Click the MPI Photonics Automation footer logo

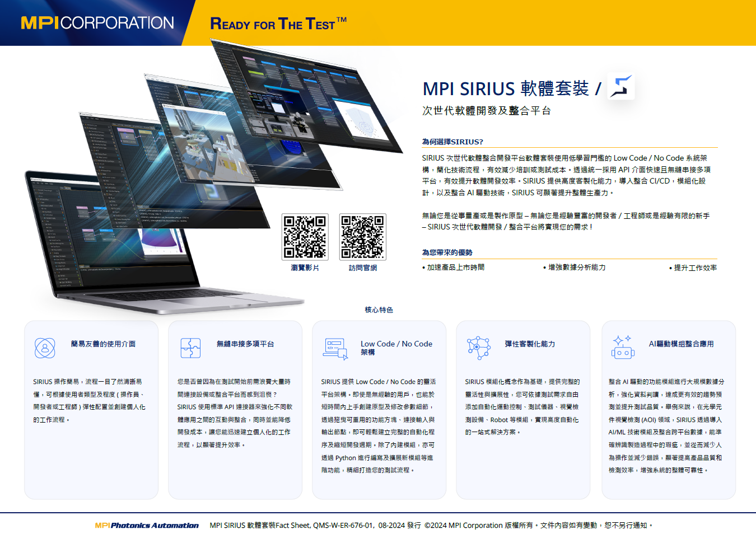[x=147, y=526]
